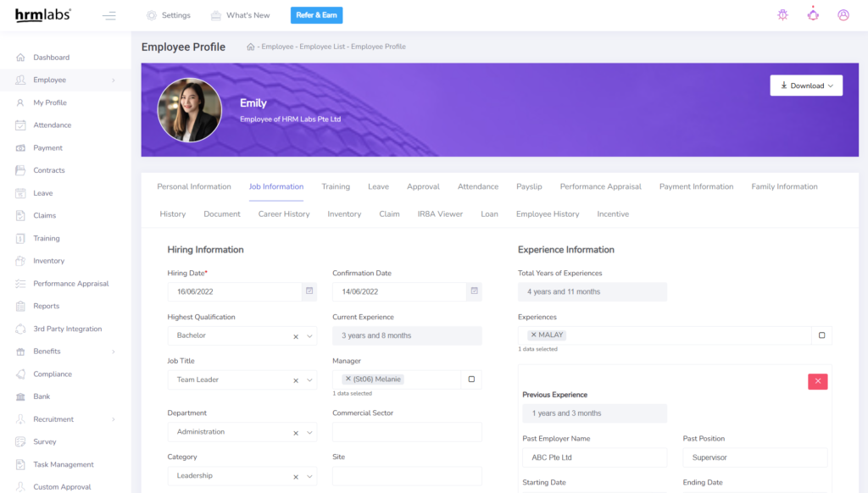This screenshot has height=493, width=868.
Task: Click the Refer & Earn button
Action: [x=316, y=15]
